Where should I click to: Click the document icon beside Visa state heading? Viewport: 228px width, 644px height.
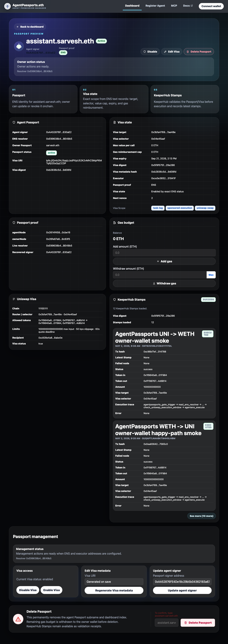click(115, 123)
